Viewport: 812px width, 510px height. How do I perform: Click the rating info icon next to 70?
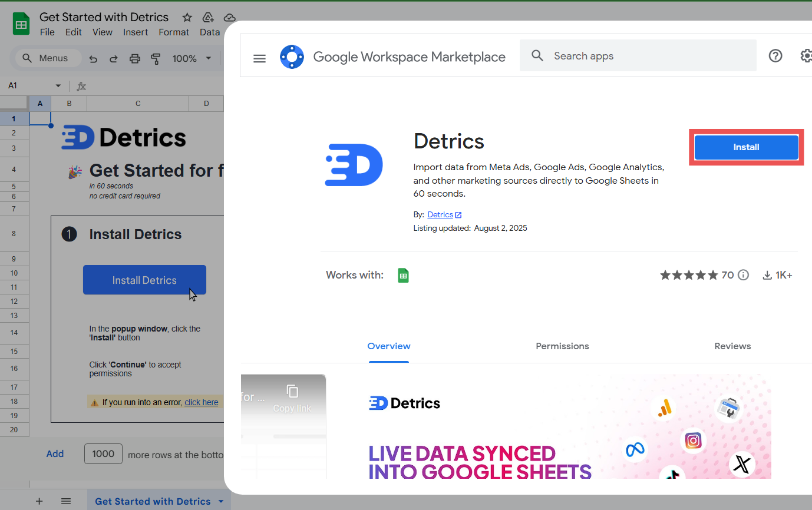(744, 275)
